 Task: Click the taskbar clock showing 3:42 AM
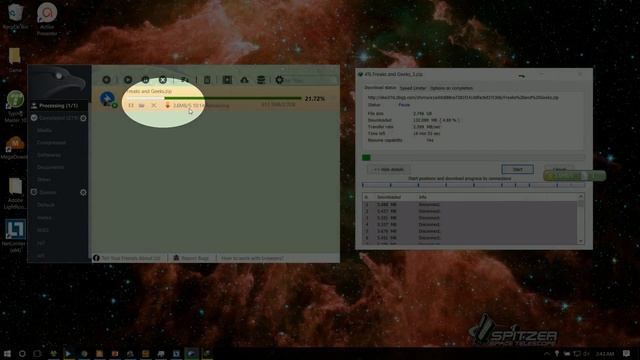click(605, 353)
